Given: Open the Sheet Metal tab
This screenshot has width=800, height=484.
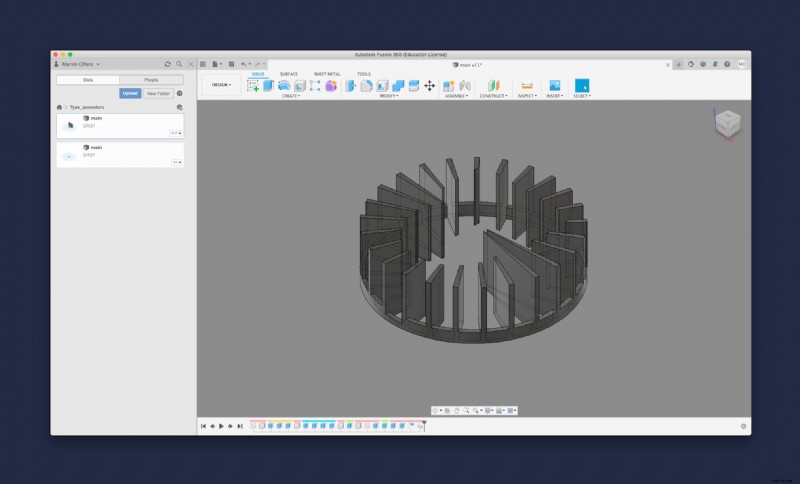Looking at the screenshot, I should click(x=326, y=74).
